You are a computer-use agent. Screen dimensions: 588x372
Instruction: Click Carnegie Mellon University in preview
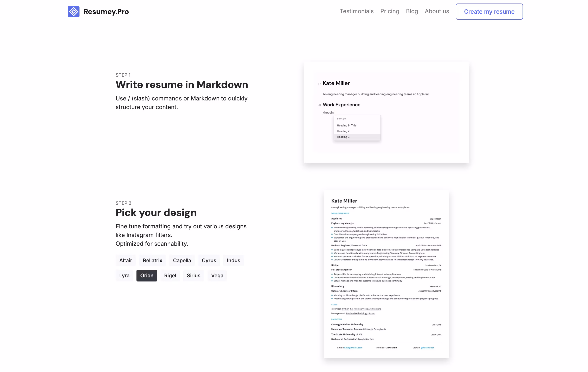click(x=347, y=325)
